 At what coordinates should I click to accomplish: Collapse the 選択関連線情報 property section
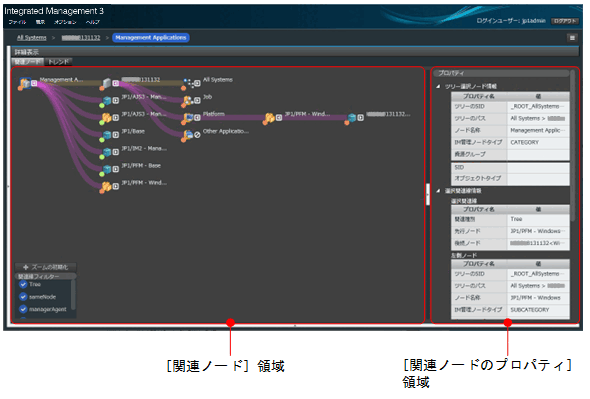(x=438, y=191)
